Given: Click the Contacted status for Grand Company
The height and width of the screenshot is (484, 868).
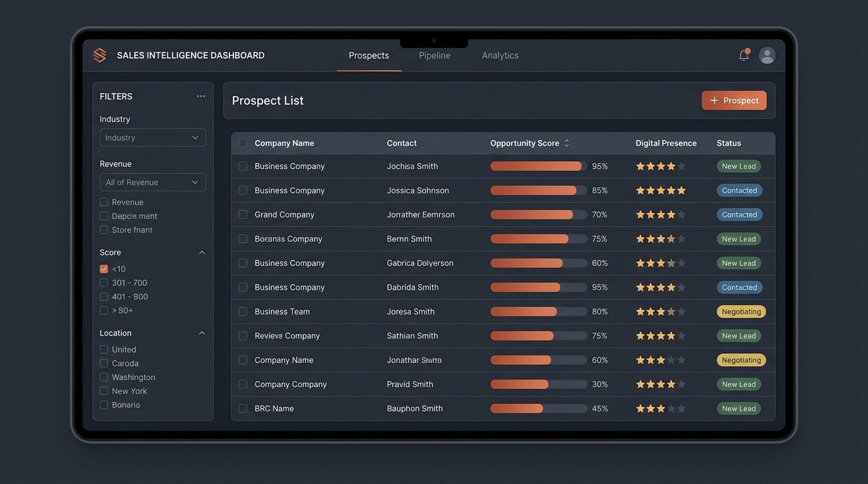Looking at the screenshot, I should [x=739, y=215].
